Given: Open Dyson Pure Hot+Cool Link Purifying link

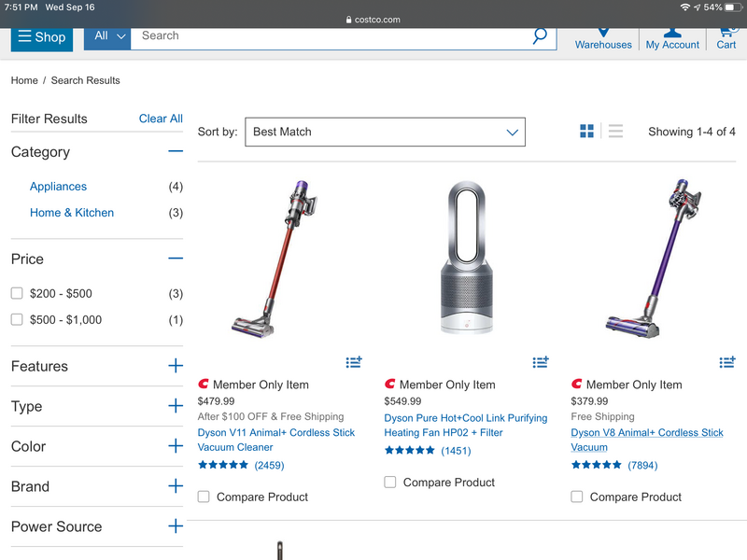Looking at the screenshot, I should (x=466, y=426).
